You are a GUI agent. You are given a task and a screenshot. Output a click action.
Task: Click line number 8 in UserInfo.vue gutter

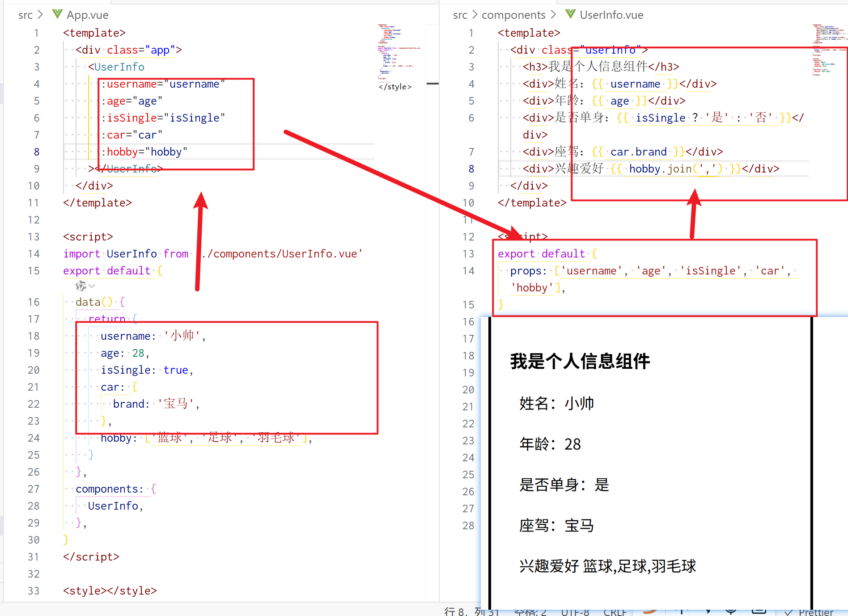pos(471,169)
